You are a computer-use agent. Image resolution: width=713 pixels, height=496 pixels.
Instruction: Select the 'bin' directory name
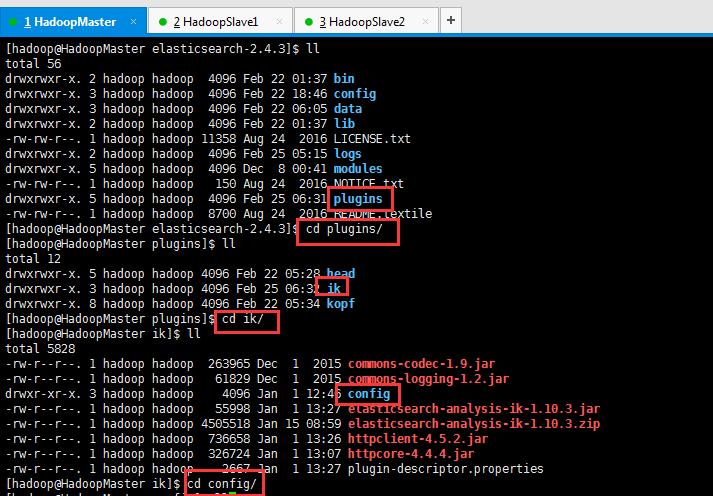pos(344,79)
